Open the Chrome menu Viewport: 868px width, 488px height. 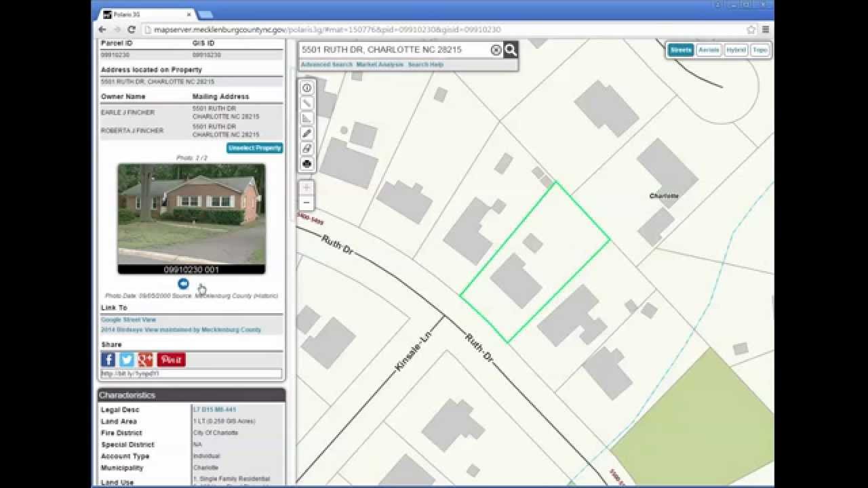coord(766,30)
